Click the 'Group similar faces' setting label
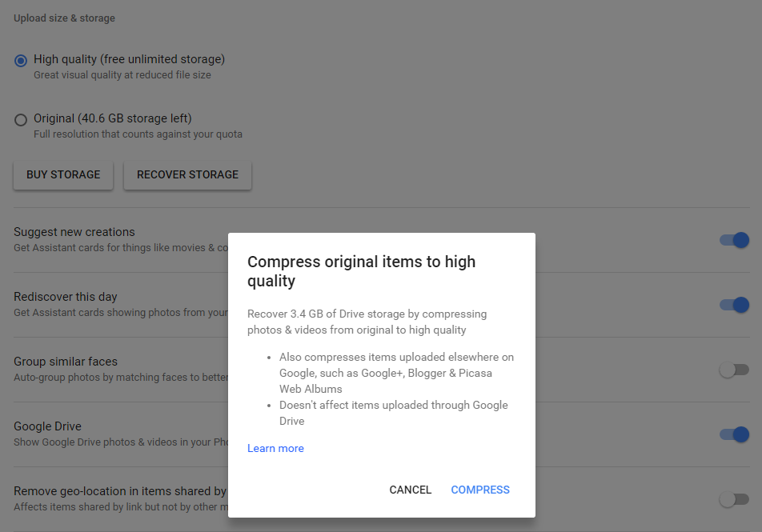Screen dimensions: 762x532 click(x=66, y=362)
